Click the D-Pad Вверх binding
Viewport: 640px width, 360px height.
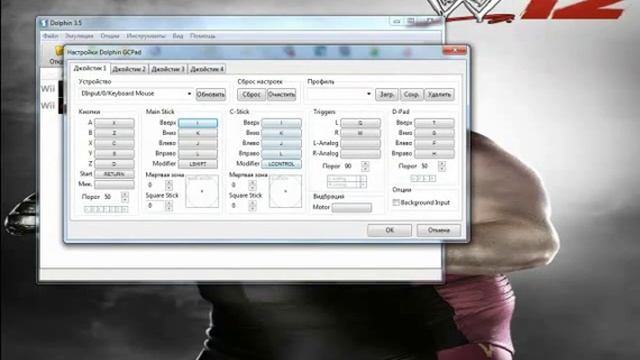click(x=434, y=123)
